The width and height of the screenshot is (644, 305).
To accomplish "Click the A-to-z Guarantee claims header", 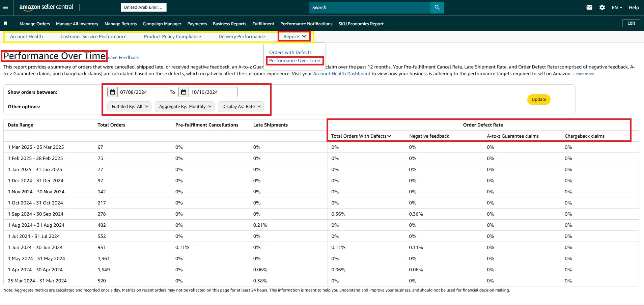I will pyautogui.click(x=513, y=136).
